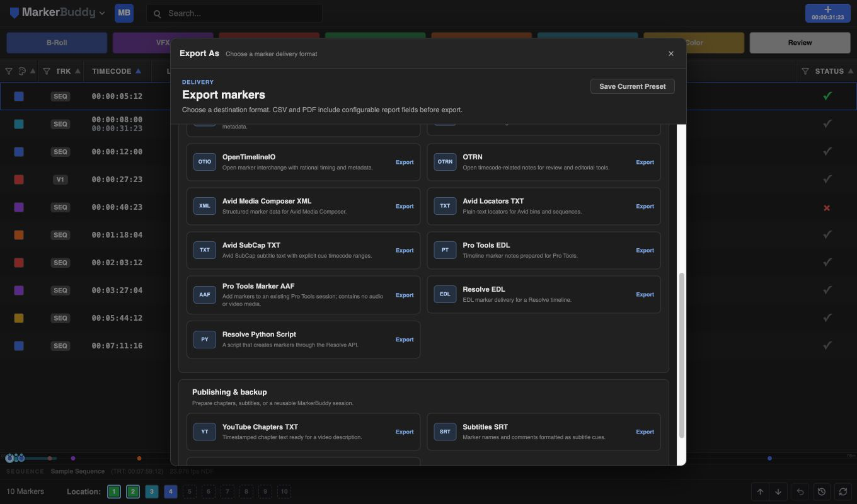Sort by the TRK column arrow
Image resolution: width=857 pixels, height=504 pixels.
(78, 71)
